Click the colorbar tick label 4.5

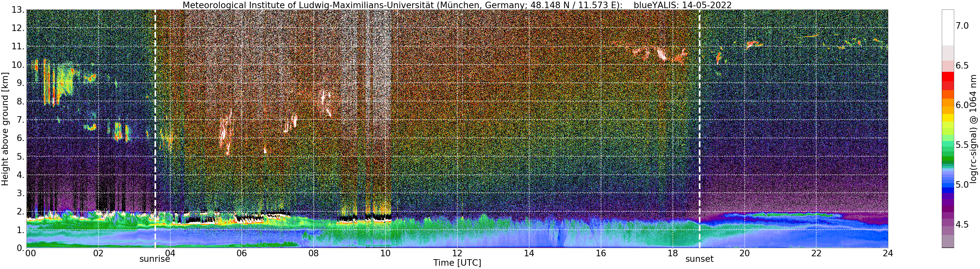(x=962, y=225)
